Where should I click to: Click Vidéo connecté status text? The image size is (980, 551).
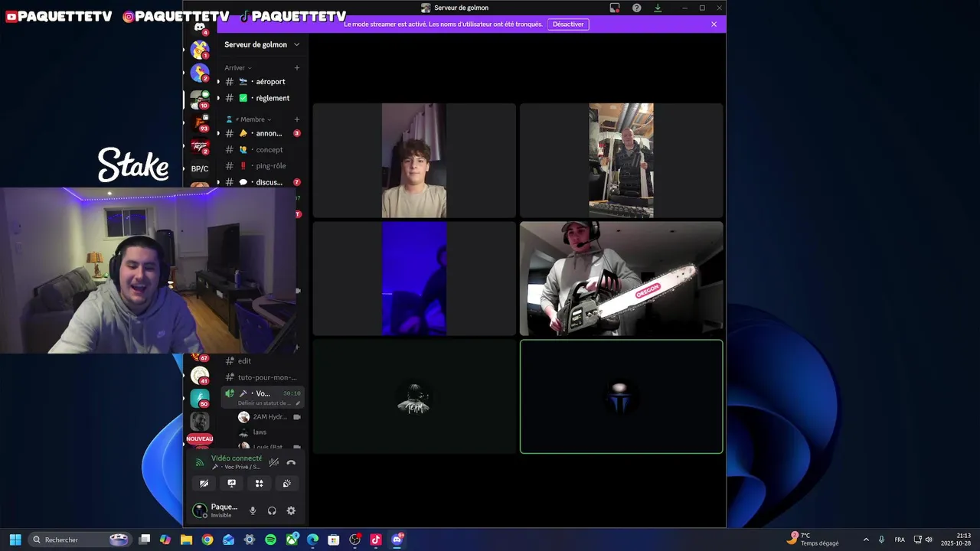pos(237,458)
